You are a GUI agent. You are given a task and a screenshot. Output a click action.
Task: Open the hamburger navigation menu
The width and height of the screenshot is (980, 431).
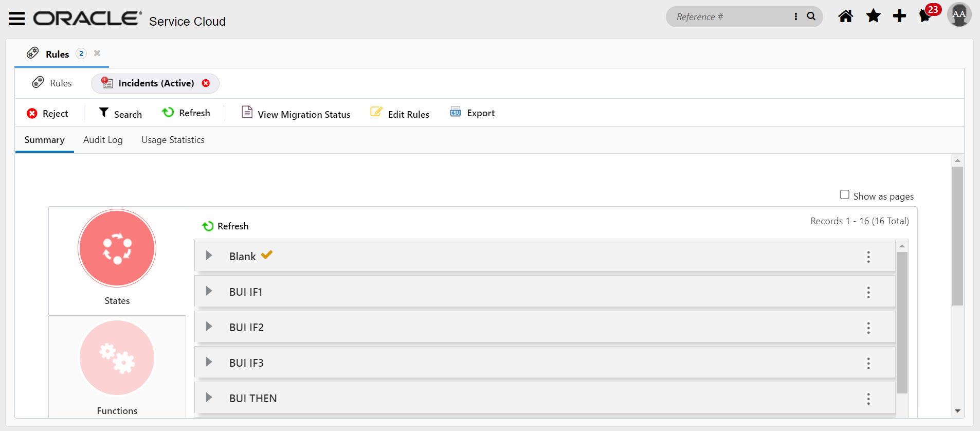point(17,19)
